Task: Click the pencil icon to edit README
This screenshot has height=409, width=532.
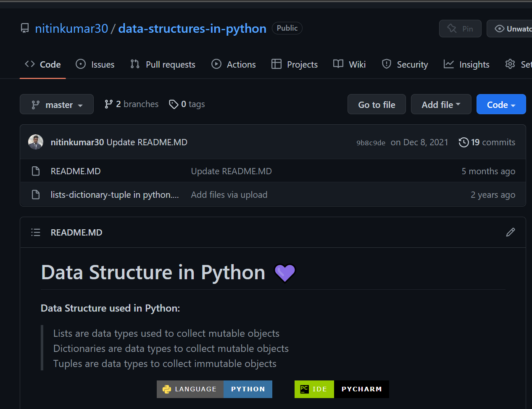Action: 510,232
